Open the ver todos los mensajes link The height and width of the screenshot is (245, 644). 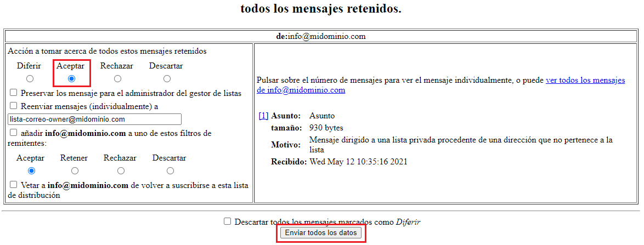585,81
